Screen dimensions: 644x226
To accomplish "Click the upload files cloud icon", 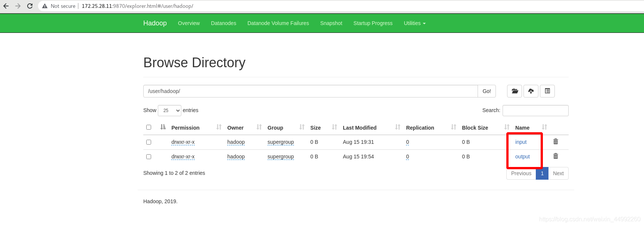I will pos(531,91).
